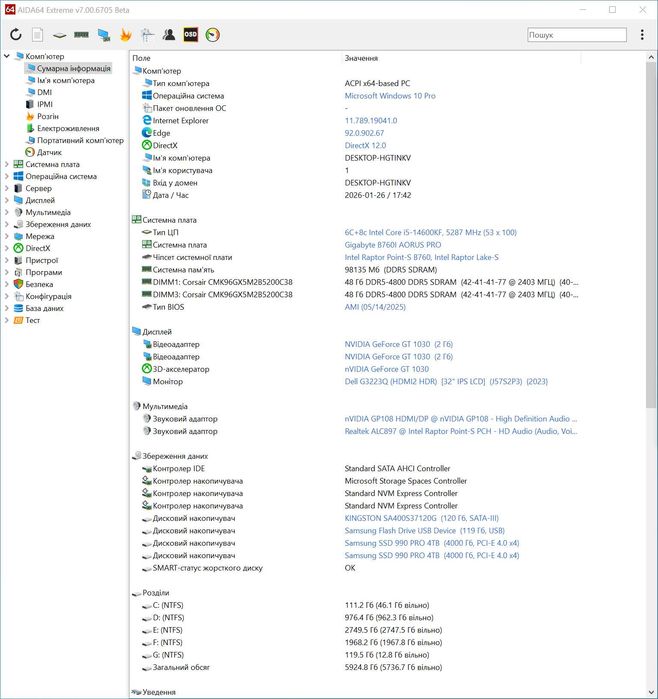Click the vertical scrollbar thumb

pyautogui.click(x=650, y=235)
